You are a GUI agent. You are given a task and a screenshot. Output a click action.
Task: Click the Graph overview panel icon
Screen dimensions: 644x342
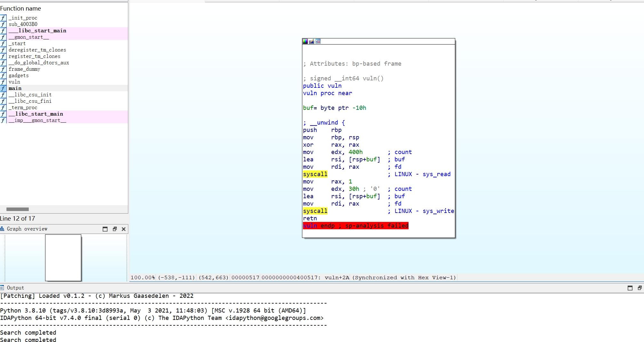(2, 229)
